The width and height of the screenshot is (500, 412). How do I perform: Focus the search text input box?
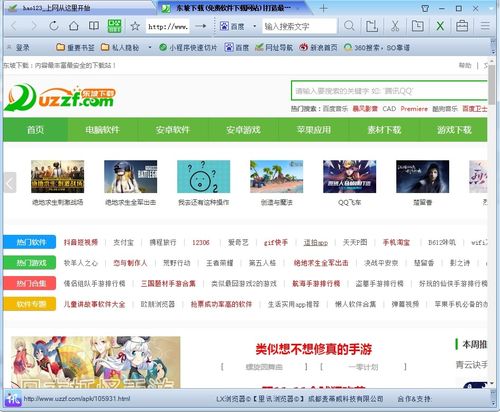(x=299, y=26)
